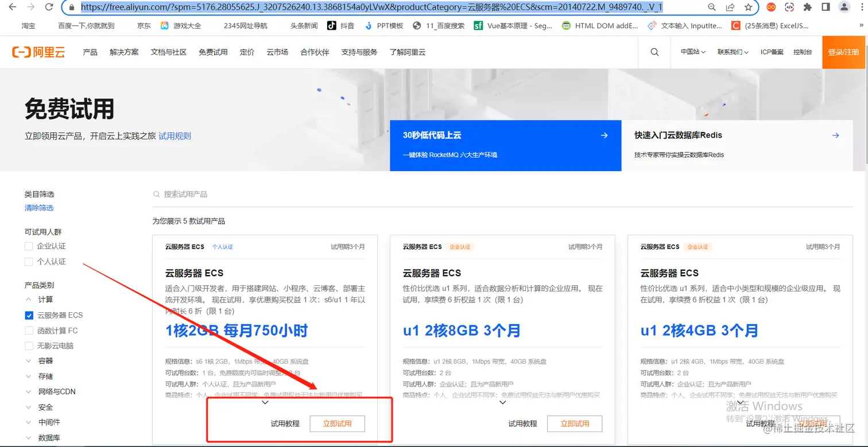The image size is (868, 447).
Task: Click the 清除筛选 link
Action: click(39, 208)
